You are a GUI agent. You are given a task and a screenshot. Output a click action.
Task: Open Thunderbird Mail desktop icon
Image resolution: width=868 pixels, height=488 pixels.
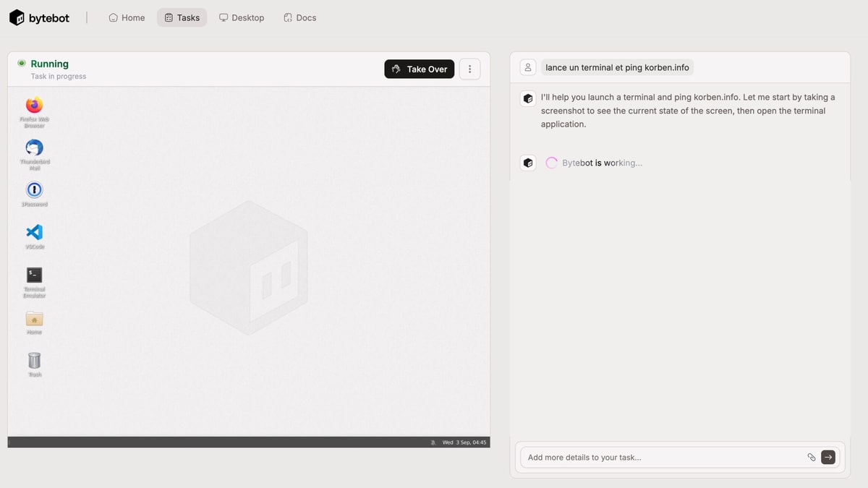[34, 148]
